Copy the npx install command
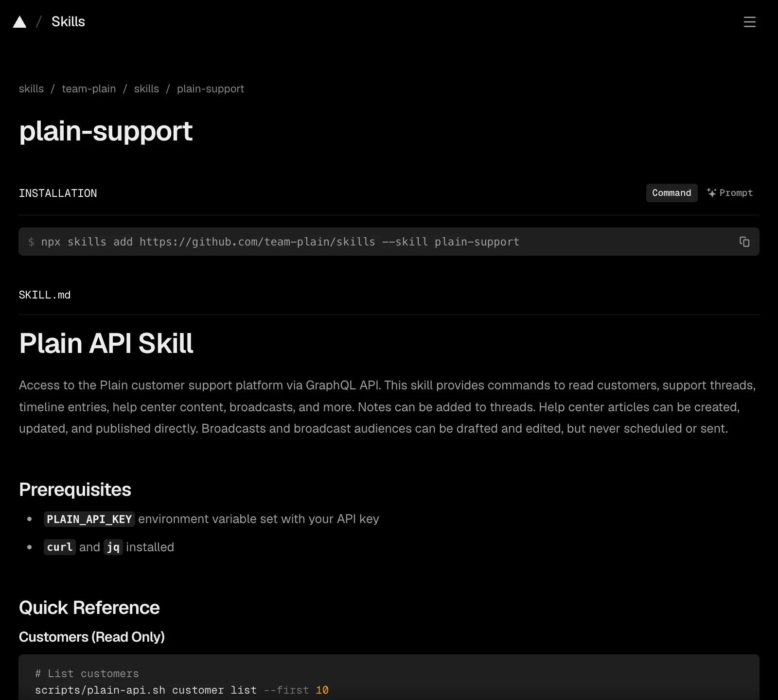Viewport: 778px width, 700px height. pyautogui.click(x=744, y=242)
